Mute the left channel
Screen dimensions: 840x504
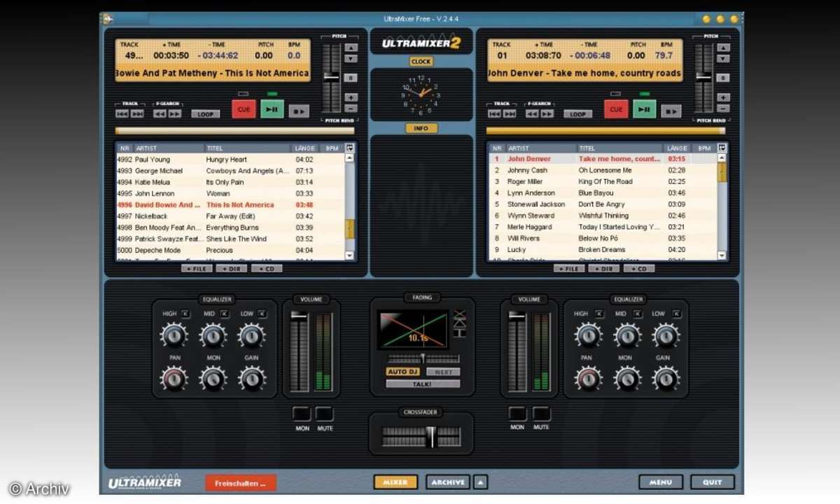(x=325, y=414)
